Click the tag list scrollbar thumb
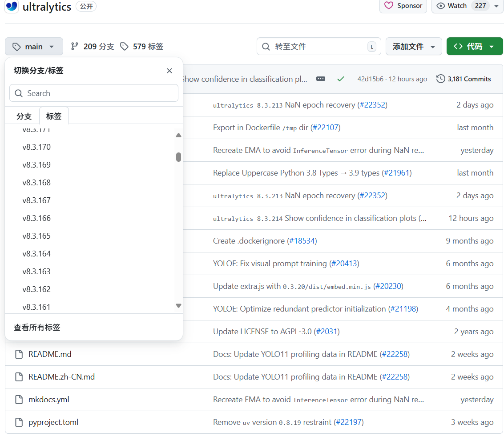This screenshot has width=504, height=436. coord(178,157)
